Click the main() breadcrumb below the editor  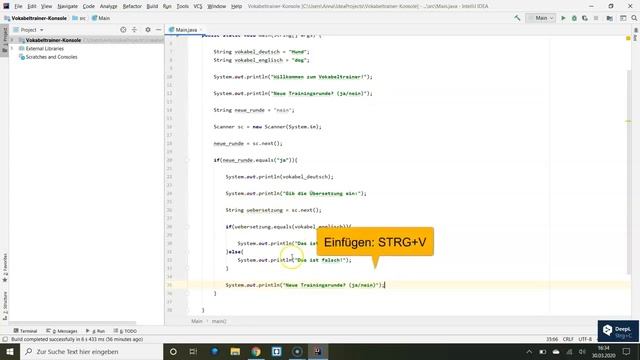(219, 321)
